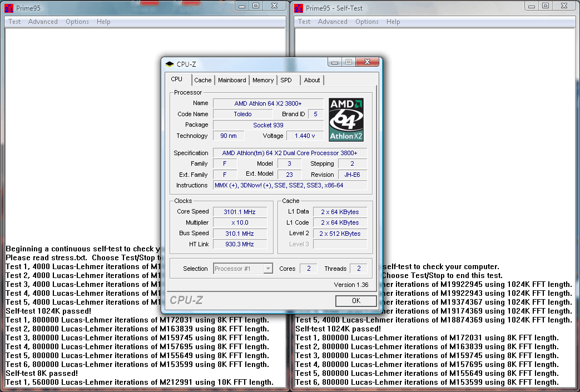Screen dimensions: 580x392
Task: Click the processor Name field AMD Athlon 64 X2 3800+
Action: click(268, 103)
